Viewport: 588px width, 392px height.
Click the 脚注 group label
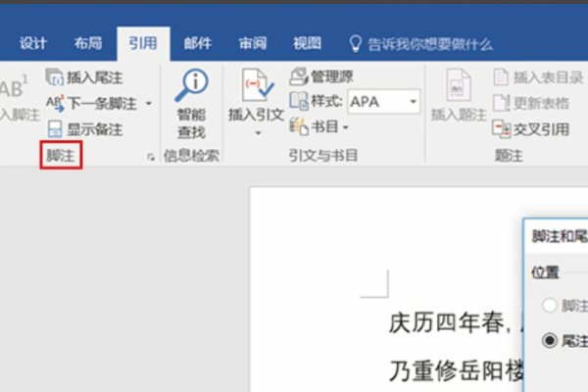61,155
